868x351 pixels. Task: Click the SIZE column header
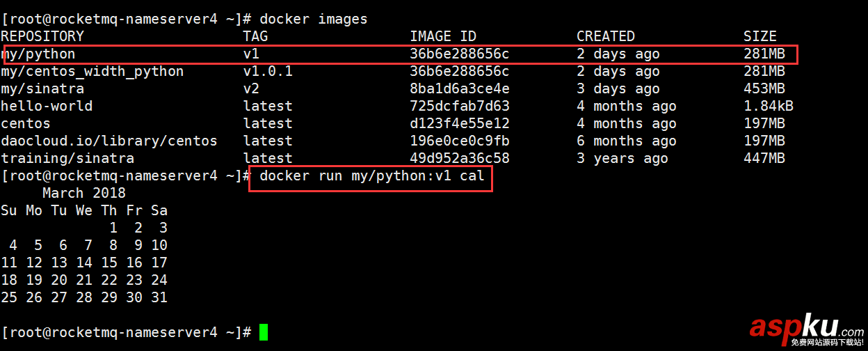tap(759, 36)
